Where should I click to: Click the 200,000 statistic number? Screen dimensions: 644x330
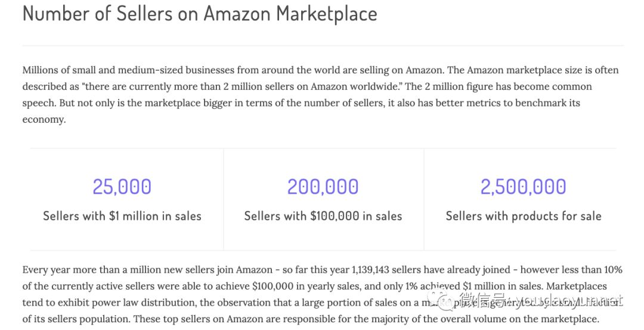coord(323,186)
